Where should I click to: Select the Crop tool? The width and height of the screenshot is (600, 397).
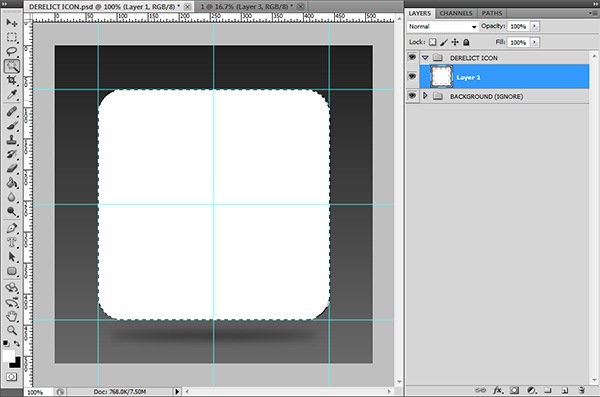pyautogui.click(x=11, y=80)
